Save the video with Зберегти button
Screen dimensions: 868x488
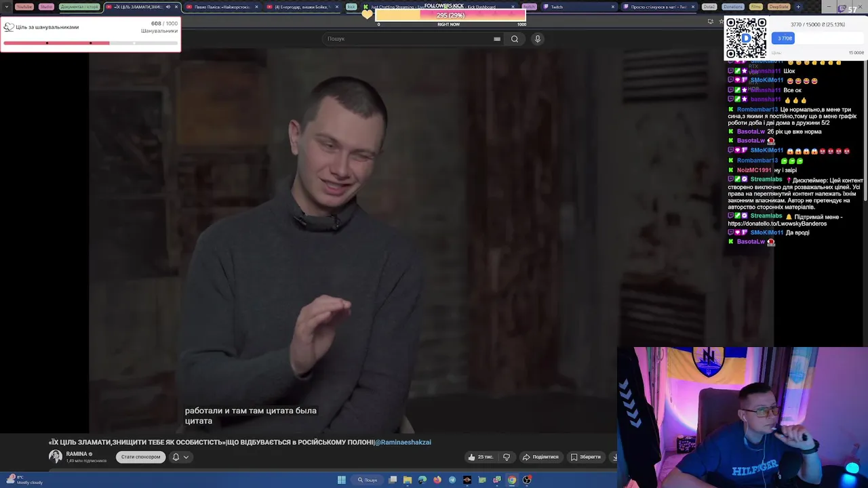pyautogui.click(x=586, y=457)
